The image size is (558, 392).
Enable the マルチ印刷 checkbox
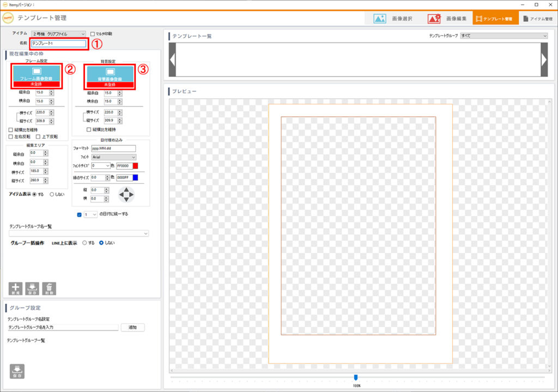click(x=92, y=34)
